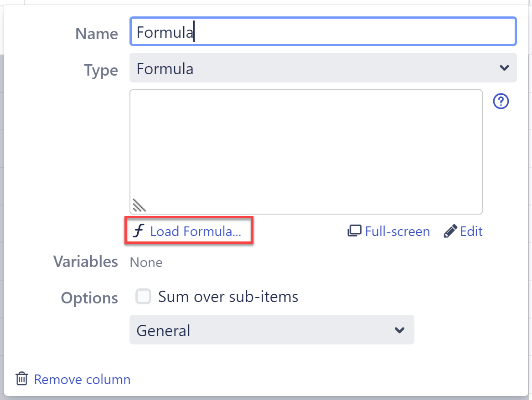
Task: Click the Name field label
Action: coord(97,34)
